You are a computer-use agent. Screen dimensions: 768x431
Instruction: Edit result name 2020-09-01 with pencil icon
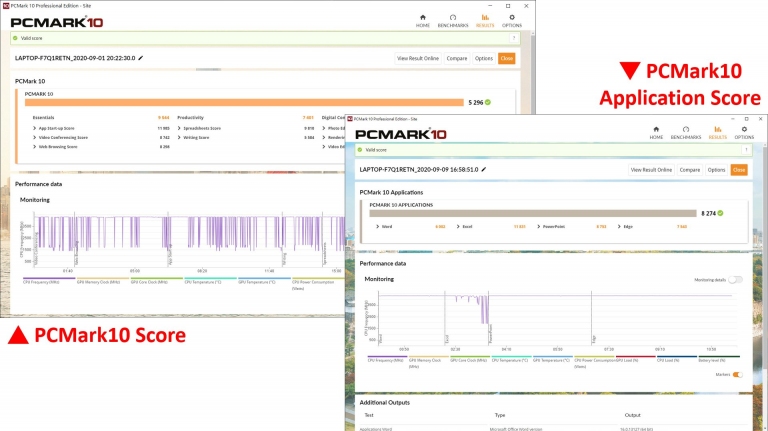[x=141, y=58]
